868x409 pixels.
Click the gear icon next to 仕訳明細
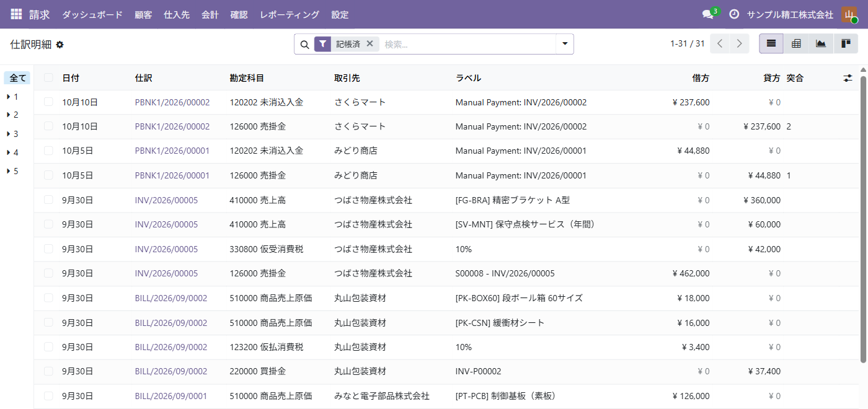click(60, 45)
